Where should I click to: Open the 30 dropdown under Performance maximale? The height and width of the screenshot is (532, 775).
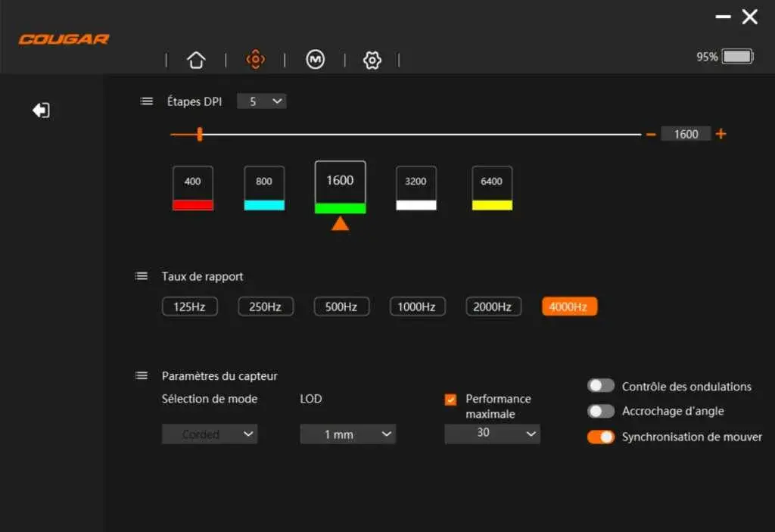(x=492, y=434)
